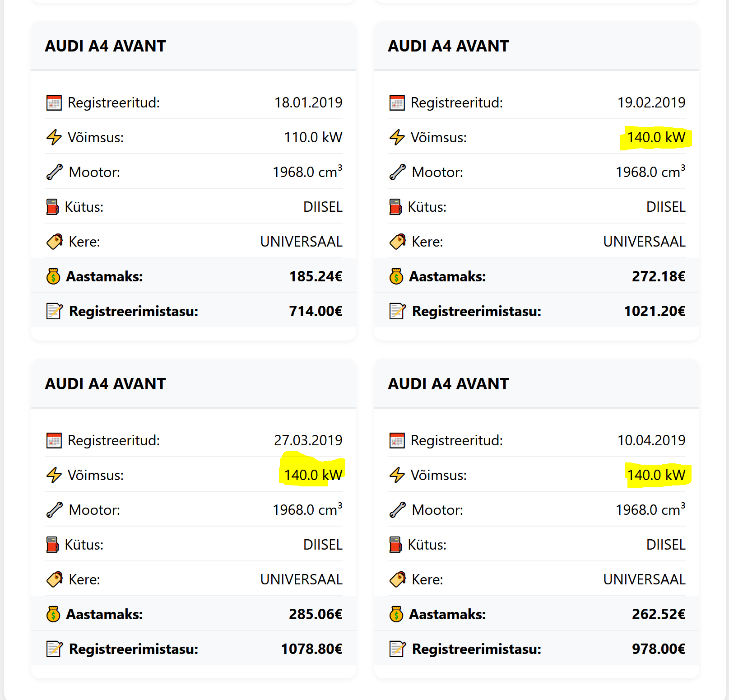
Task: Click fuel pump icon in 18.01.2019 card
Action: 52,207
